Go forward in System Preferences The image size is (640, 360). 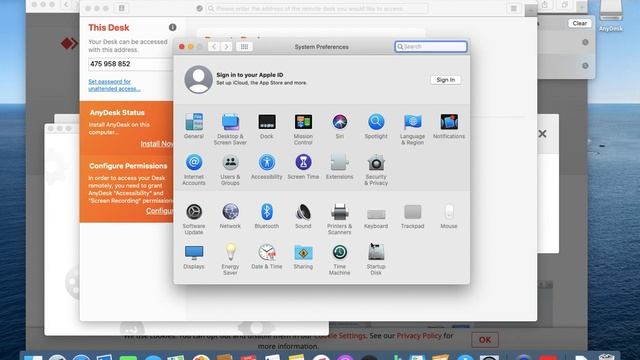(x=227, y=47)
